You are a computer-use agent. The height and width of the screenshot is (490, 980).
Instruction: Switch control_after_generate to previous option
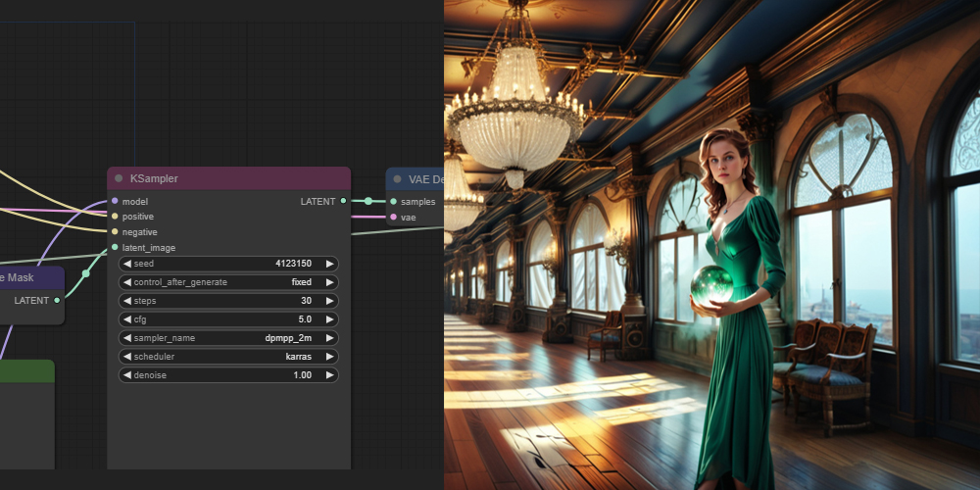point(126,282)
